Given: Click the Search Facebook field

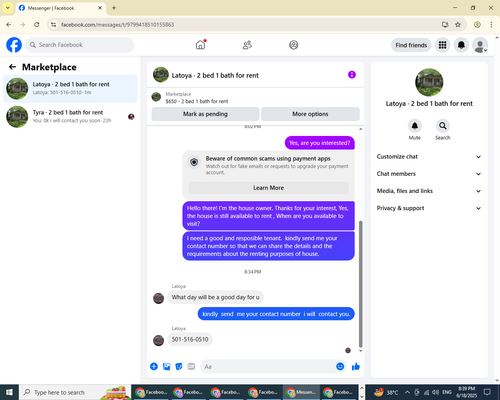Looking at the screenshot, I should [80, 45].
